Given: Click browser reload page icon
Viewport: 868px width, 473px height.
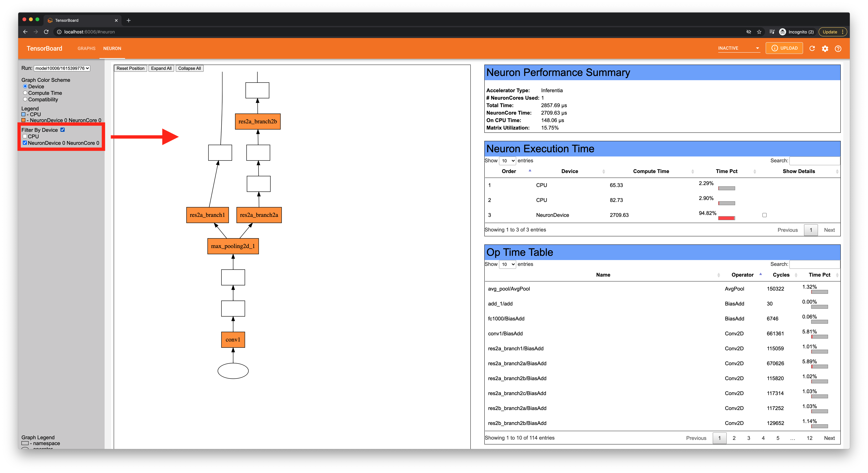Looking at the screenshot, I should 46,32.
